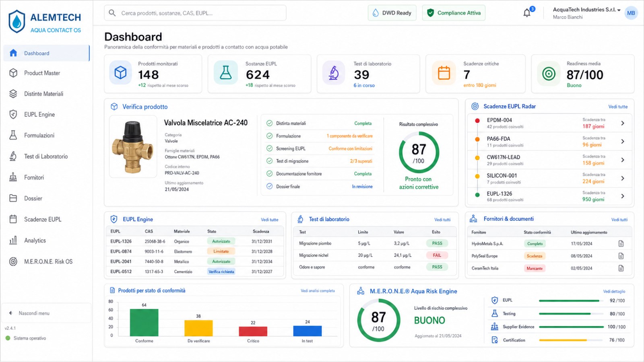Expand the EPDM-004 radar row chevron
Viewport: 644px width, 362px height.
point(623,123)
